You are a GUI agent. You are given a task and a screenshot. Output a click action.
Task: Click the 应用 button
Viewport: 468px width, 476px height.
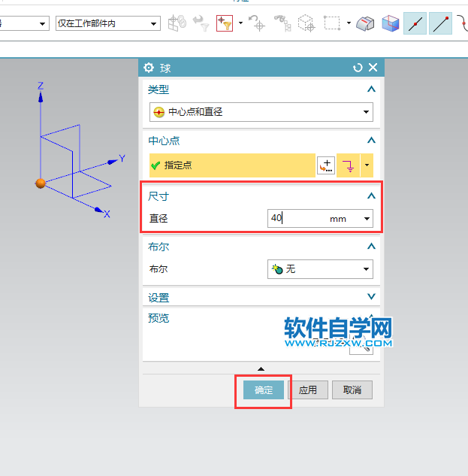point(308,390)
